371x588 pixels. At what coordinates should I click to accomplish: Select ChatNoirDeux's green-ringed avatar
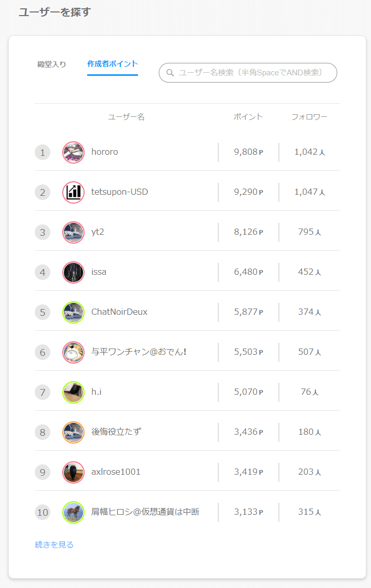pyautogui.click(x=73, y=312)
